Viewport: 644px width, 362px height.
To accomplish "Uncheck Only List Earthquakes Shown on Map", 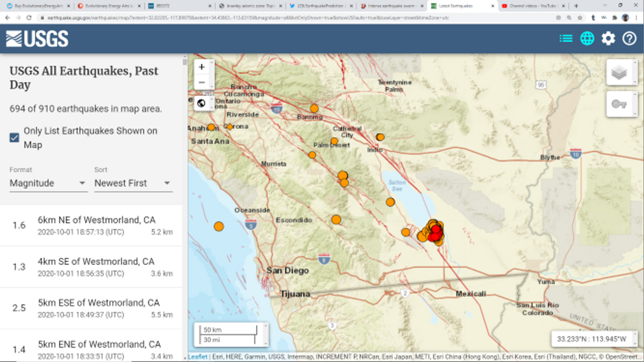I will pos(15,138).
